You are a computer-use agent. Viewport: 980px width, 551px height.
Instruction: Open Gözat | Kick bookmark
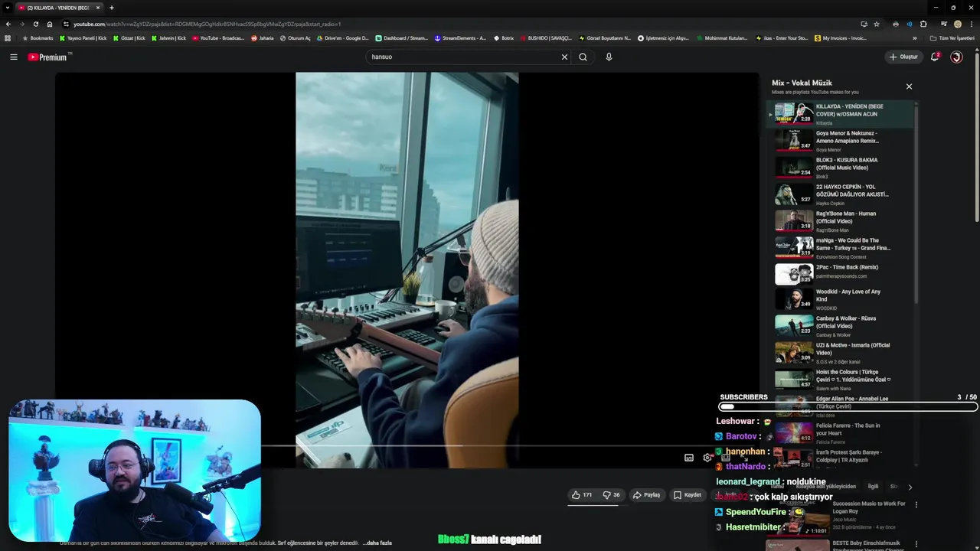coord(129,38)
